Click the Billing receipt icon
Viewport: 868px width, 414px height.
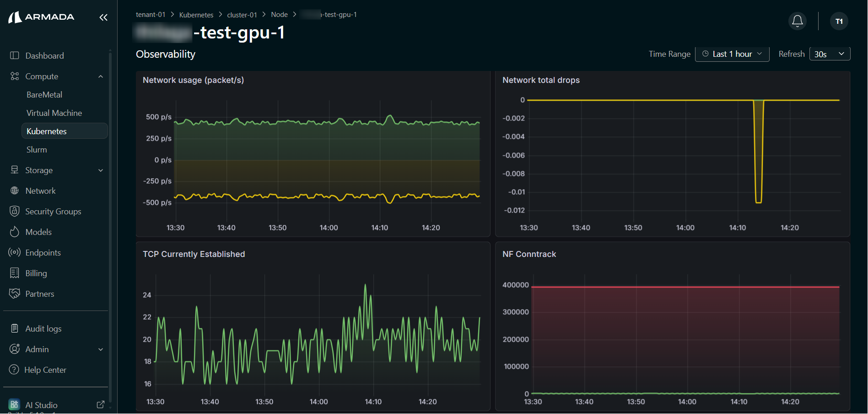tap(15, 273)
